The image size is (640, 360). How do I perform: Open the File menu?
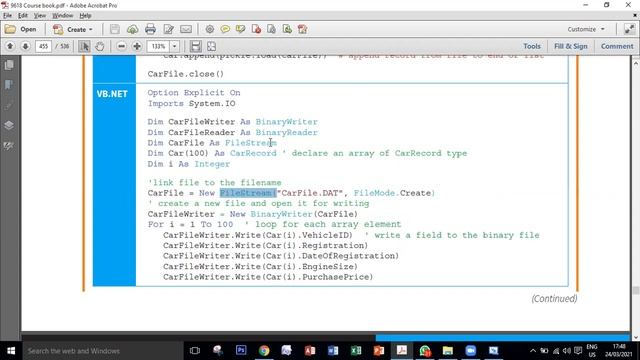7,16
